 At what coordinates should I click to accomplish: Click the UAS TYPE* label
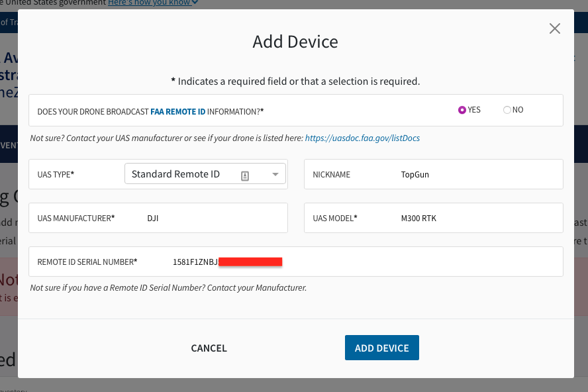tap(56, 174)
